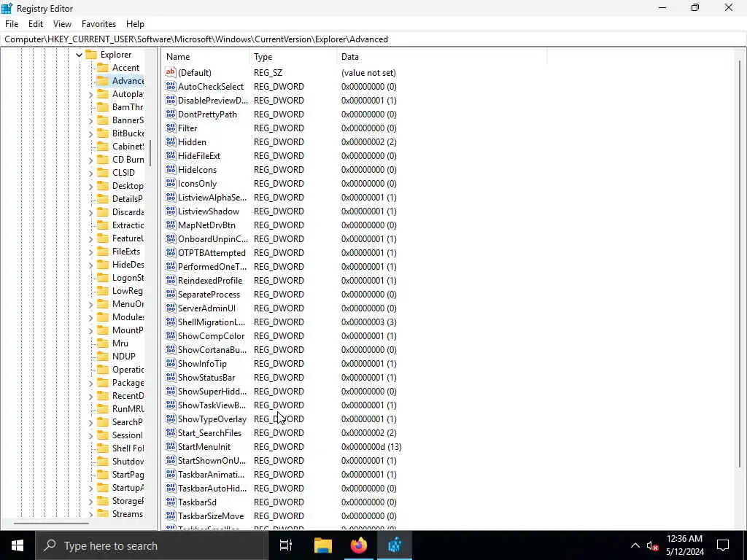This screenshot has width=747, height=560.
Task: Select the IconsOnly value name
Action: (197, 183)
